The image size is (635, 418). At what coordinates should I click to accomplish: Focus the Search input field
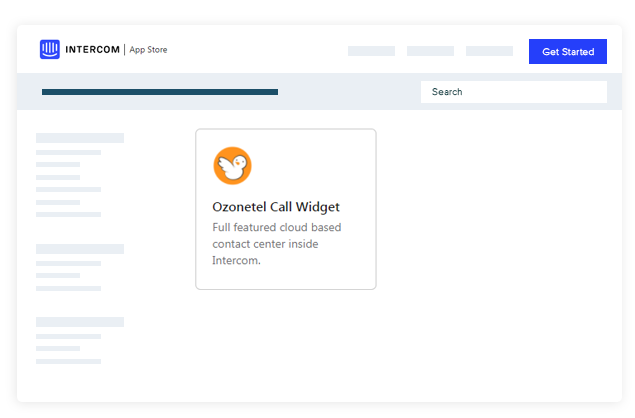pyautogui.click(x=514, y=92)
